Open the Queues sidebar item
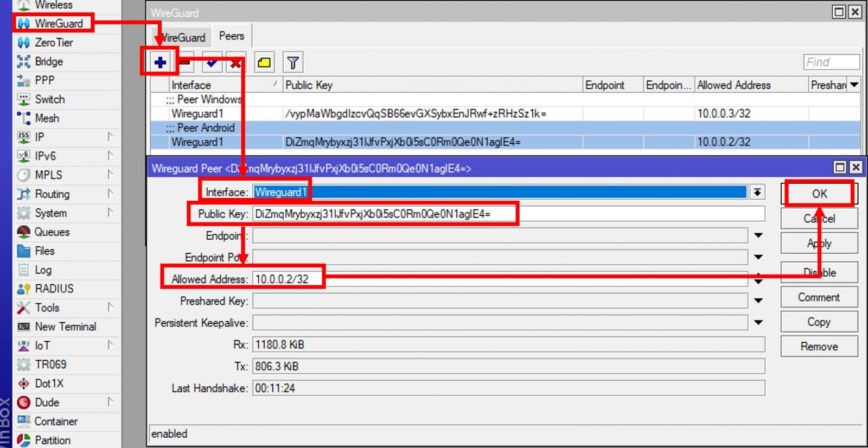Viewport: 868px width, 448px height. tap(52, 232)
